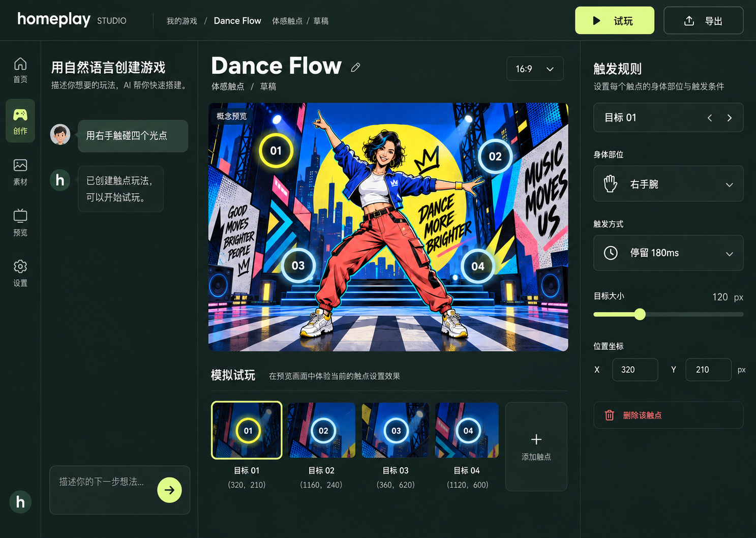Click the h assistant avatar in chat

point(60,180)
